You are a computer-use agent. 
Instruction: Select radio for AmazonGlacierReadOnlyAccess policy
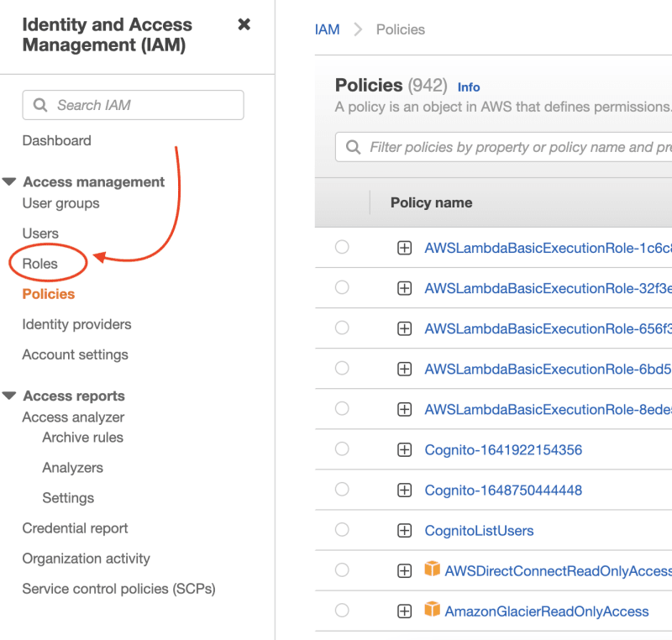[342, 611]
